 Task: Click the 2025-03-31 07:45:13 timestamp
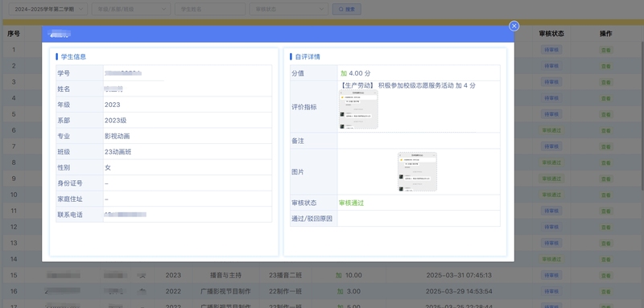point(459,275)
